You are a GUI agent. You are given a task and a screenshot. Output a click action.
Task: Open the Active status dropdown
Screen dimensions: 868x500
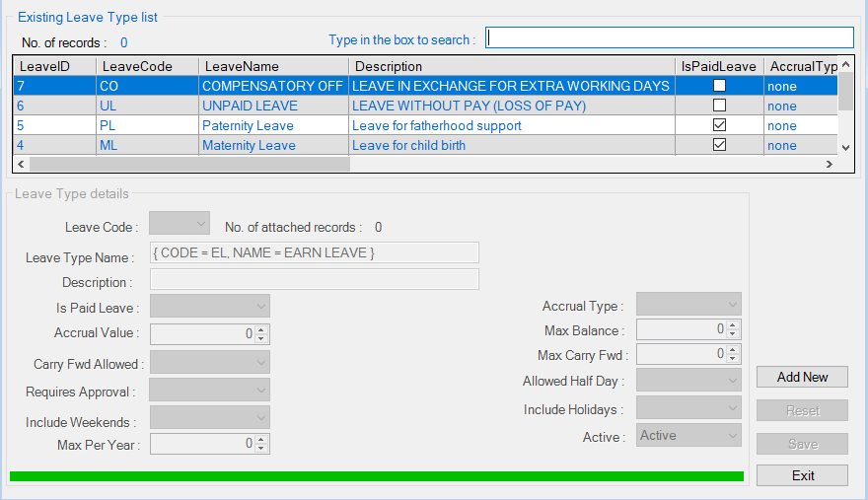(688, 435)
